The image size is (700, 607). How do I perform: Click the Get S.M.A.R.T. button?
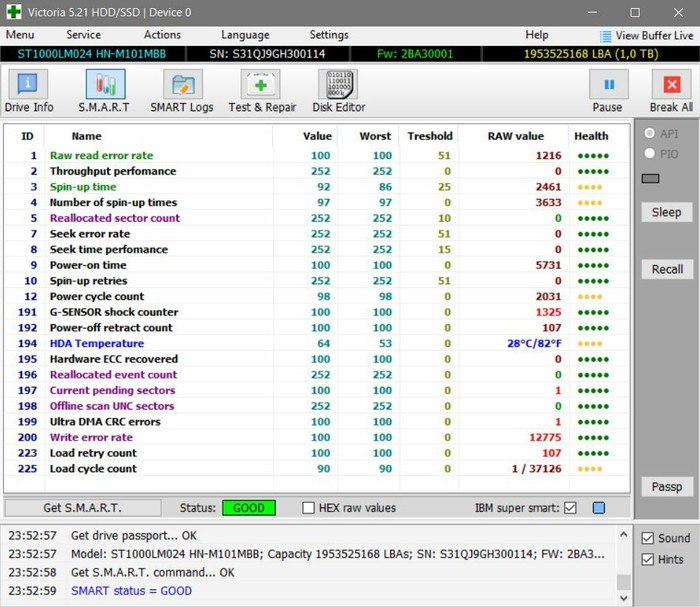(82, 508)
